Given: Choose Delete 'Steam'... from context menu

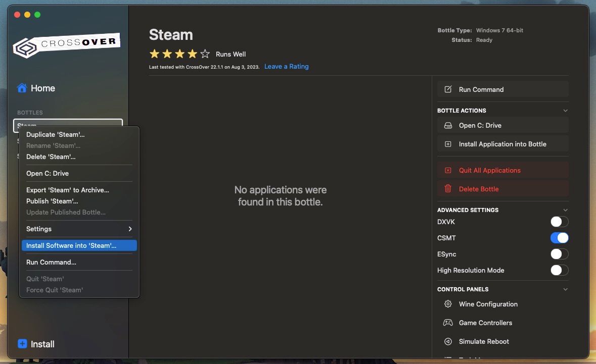Looking at the screenshot, I should point(79,157).
